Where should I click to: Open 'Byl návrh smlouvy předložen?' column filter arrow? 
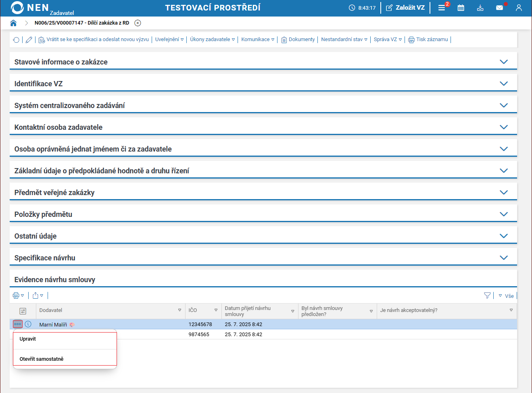point(371,311)
